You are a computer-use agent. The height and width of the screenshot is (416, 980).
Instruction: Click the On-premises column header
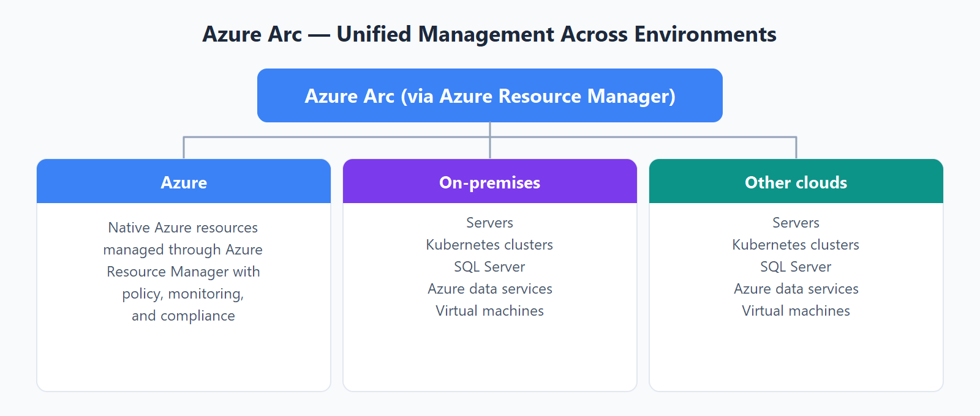(x=490, y=182)
